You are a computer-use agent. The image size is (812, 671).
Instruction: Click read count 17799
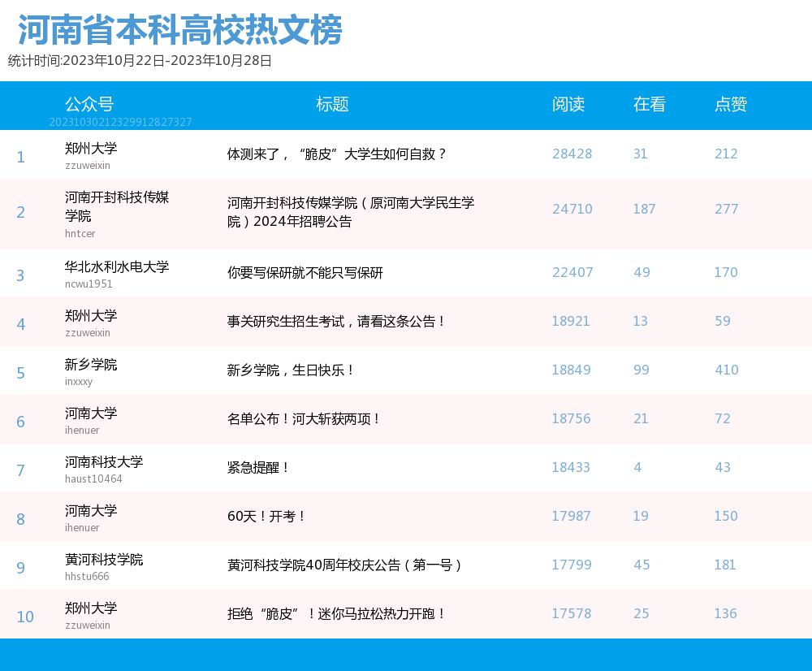point(572,565)
